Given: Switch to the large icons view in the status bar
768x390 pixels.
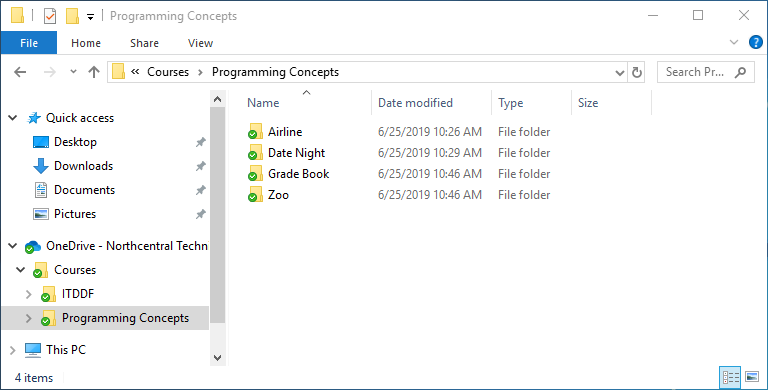Looking at the screenshot, I should pos(751,377).
